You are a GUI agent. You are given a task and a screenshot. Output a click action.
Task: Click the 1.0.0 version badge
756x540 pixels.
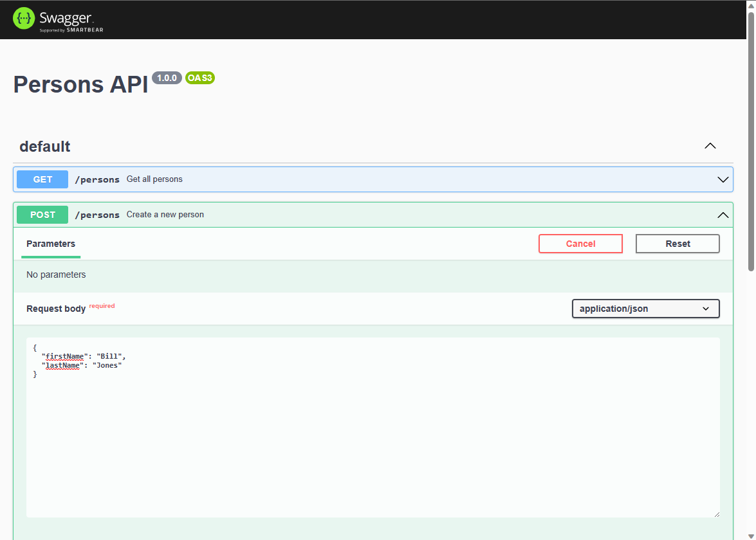(167, 78)
